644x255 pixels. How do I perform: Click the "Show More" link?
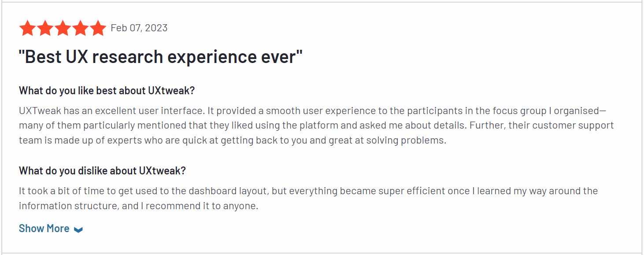click(44, 229)
